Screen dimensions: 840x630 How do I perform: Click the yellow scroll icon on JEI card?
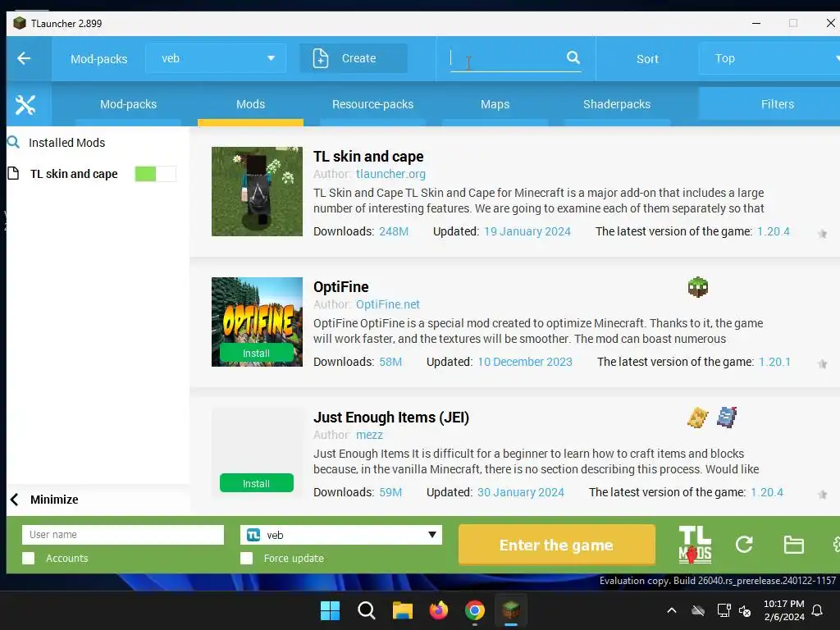tap(697, 418)
